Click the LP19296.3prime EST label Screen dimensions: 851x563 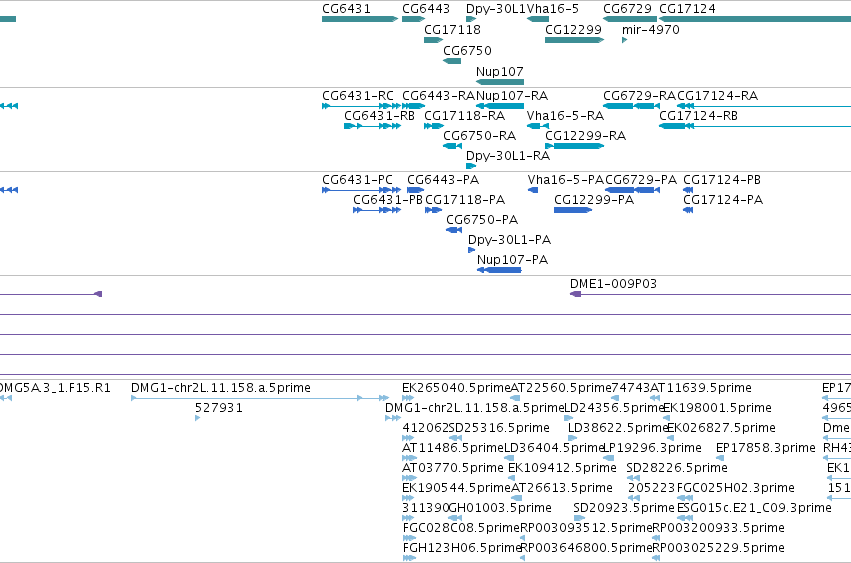652,448
